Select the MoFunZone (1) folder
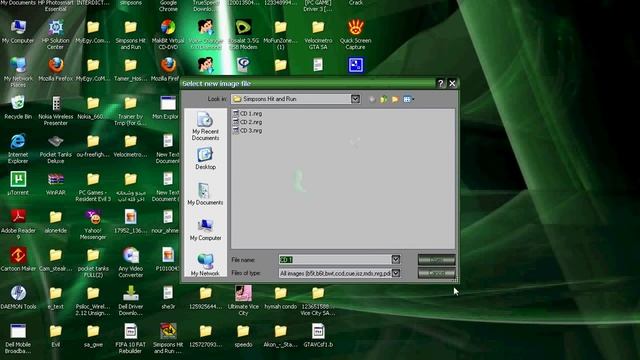 coord(280,35)
